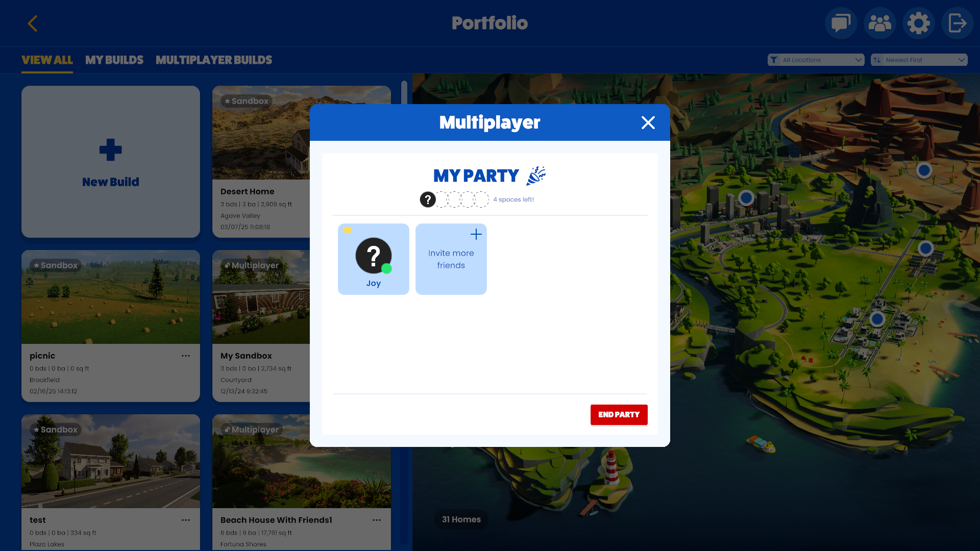Click the back arrow navigation icon
Viewport: 980px width, 551px height.
point(32,23)
